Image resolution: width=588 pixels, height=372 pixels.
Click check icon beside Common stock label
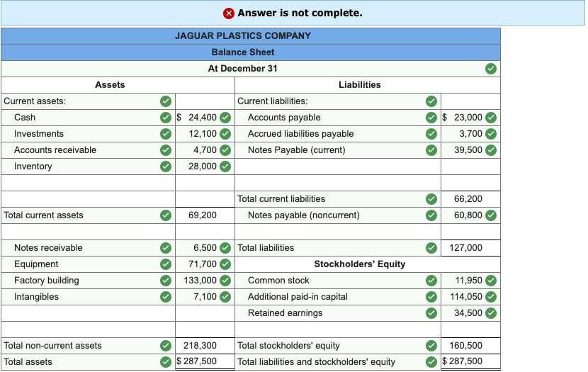[431, 281]
